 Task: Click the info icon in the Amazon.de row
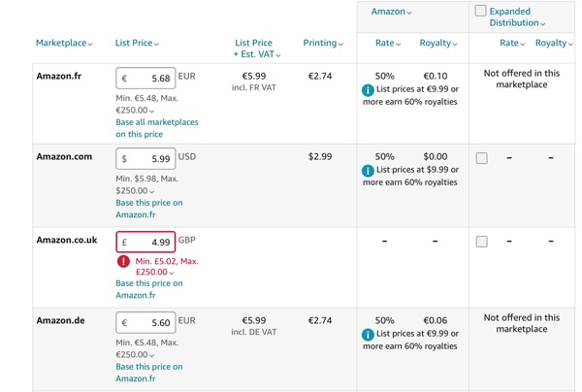(x=368, y=335)
